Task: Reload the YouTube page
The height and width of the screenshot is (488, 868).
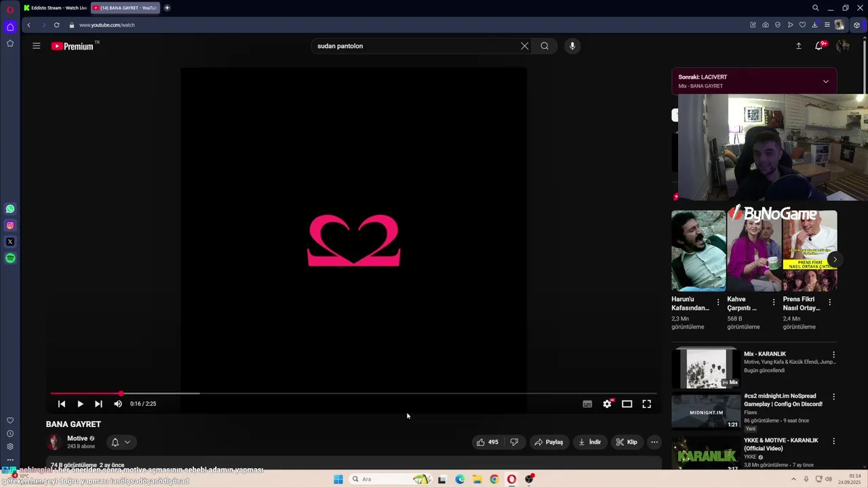Action: tap(56, 25)
